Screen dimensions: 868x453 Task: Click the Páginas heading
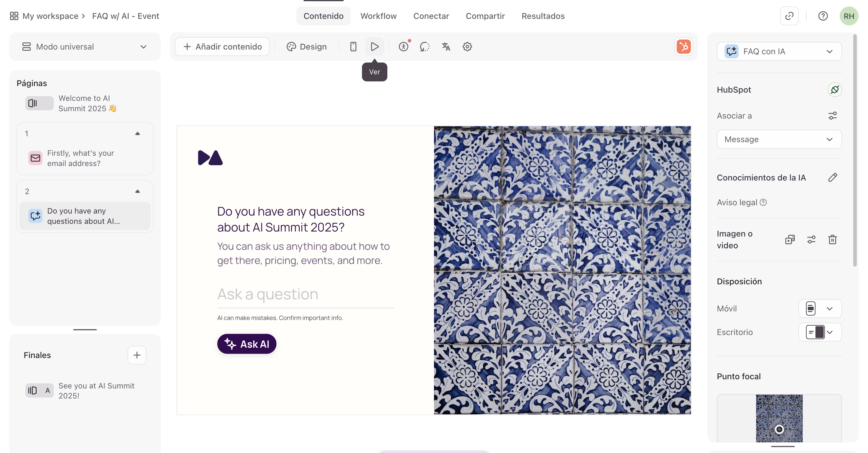coord(32,83)
